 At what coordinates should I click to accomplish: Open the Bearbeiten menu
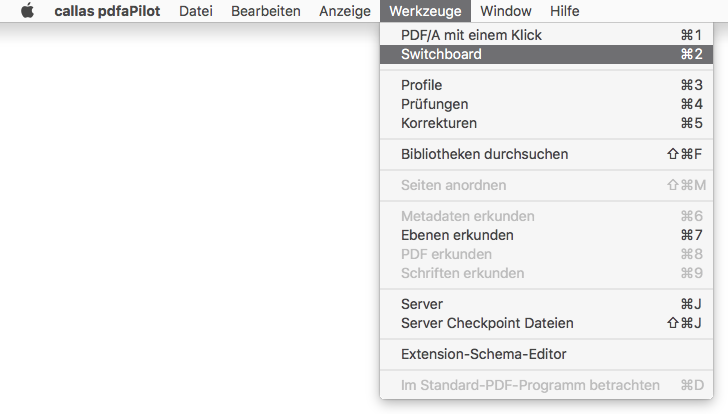tap(266, 11)
